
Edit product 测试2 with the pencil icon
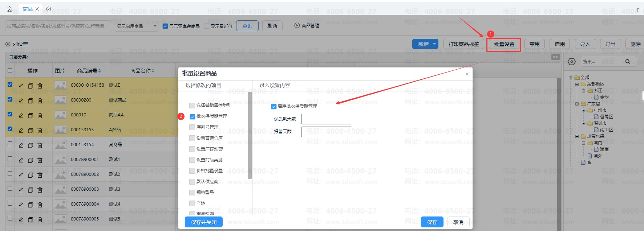click(x=21, y=175)
